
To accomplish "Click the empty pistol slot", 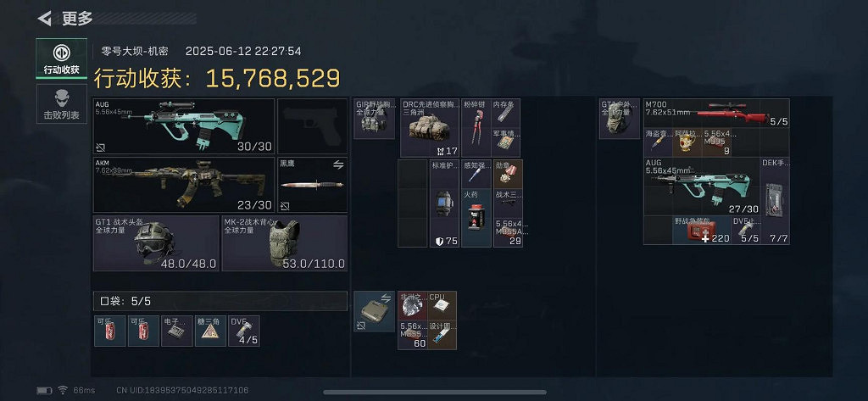I will [312, 126].
